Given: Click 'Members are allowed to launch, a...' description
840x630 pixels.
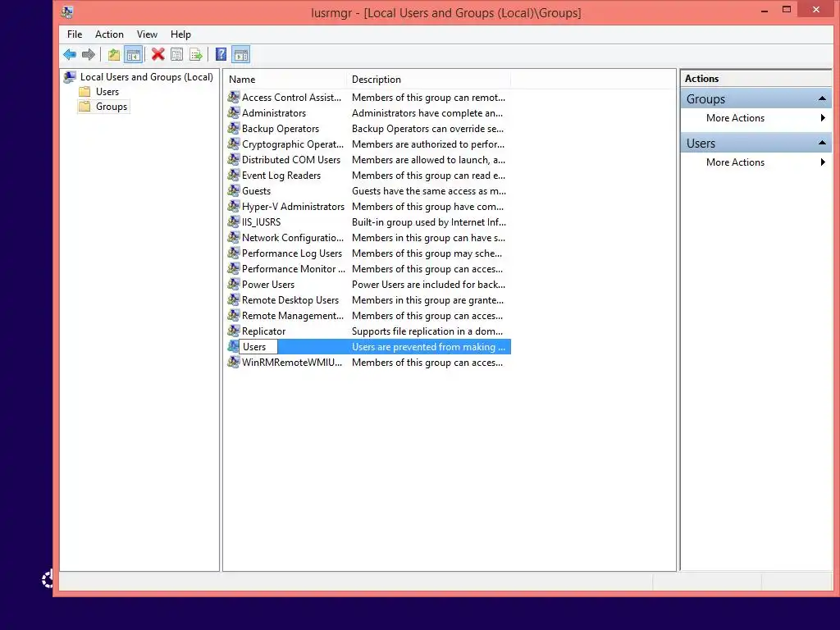Looking at the screenshot, I should click(428, 160).
